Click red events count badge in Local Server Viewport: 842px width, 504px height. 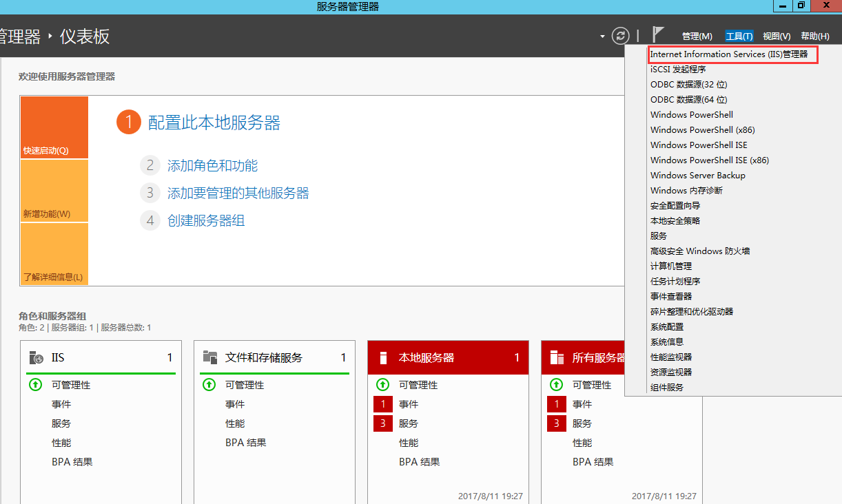(382, 404)
